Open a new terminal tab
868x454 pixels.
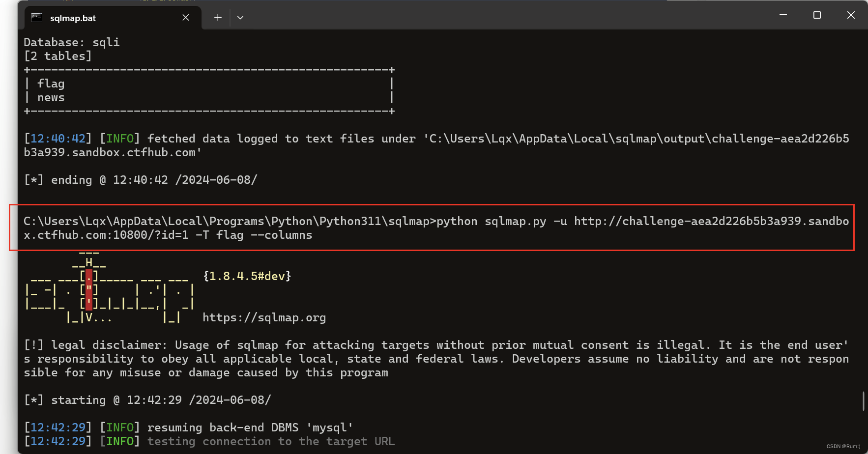218,18
